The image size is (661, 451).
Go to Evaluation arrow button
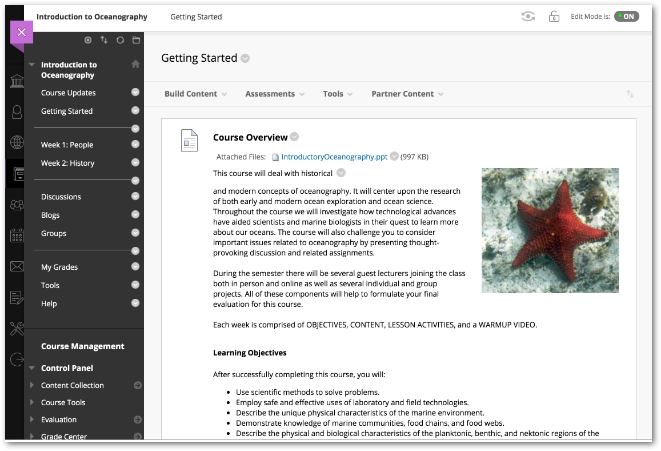(x=138, y=419)
